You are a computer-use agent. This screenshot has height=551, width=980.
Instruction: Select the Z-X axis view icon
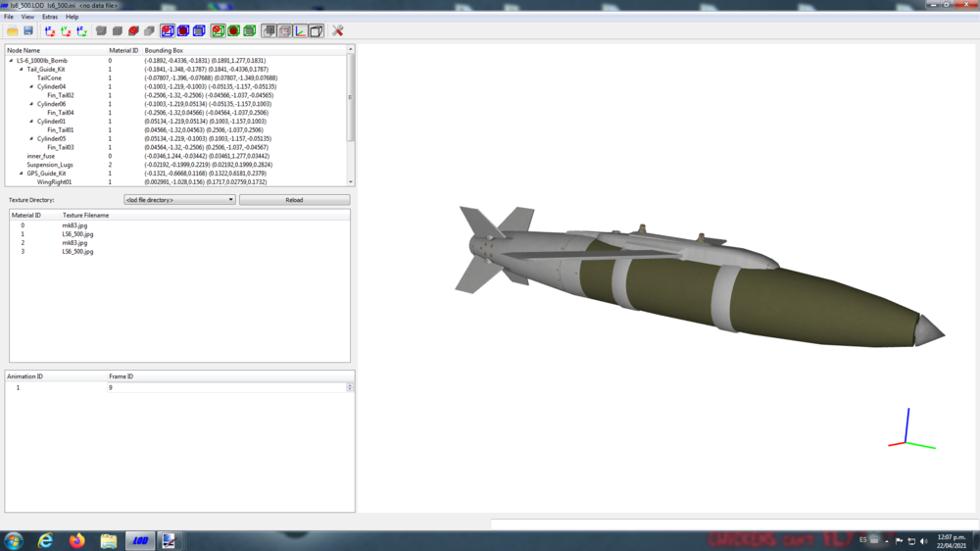point(50,30)
